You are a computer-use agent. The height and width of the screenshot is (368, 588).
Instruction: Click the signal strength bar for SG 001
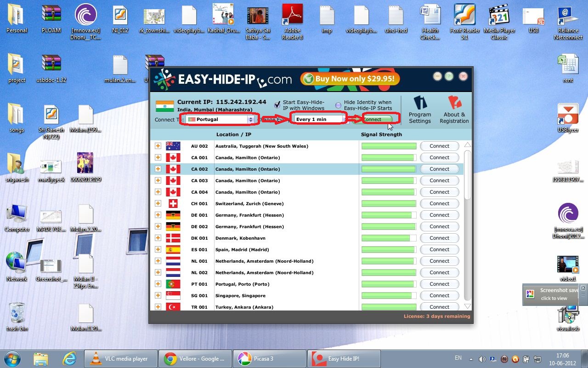389,295
